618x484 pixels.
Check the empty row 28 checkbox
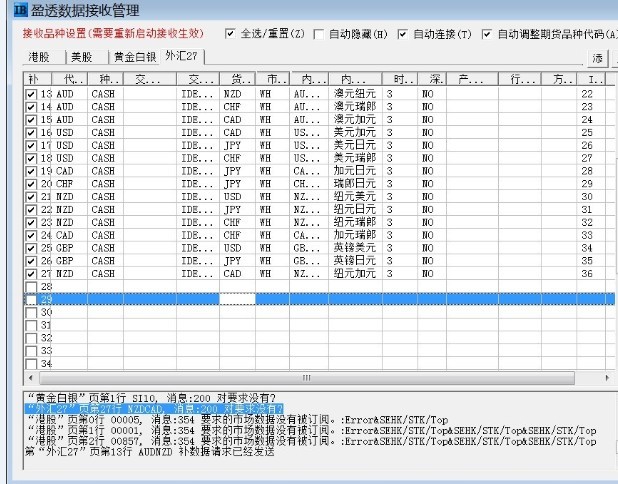click(x=31, y=286)
